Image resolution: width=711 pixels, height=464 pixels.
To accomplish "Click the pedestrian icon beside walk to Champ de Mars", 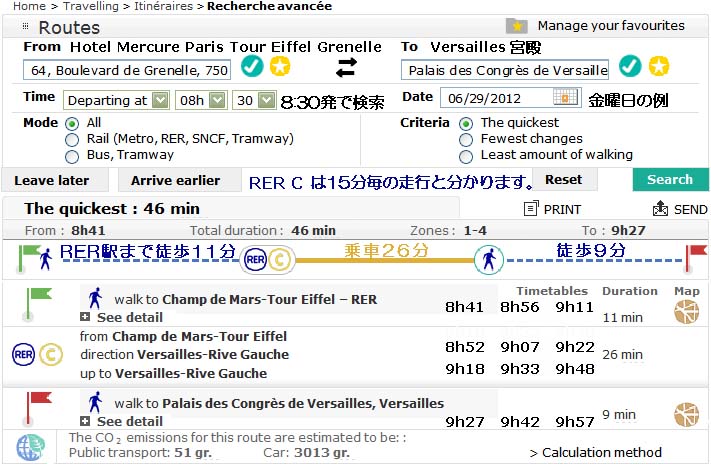I will [95, 298].
